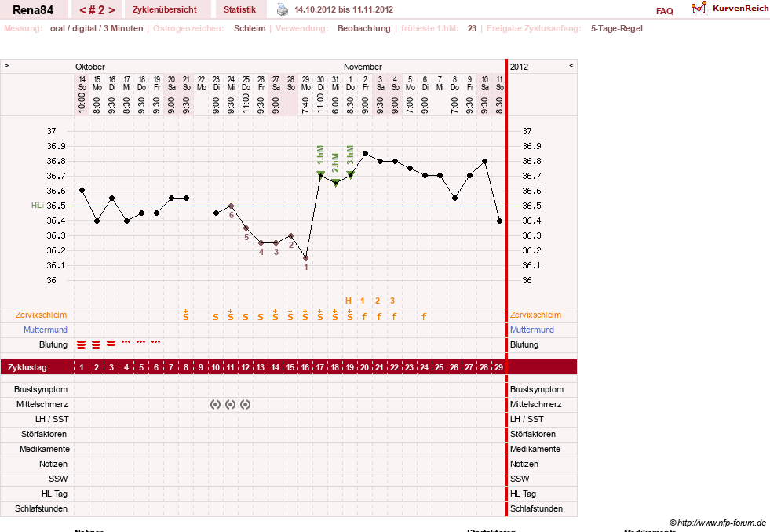Click the KurvenReich logo
This screenshot has width=770, height=532.
pyautogui.click(x=730, y=9)
